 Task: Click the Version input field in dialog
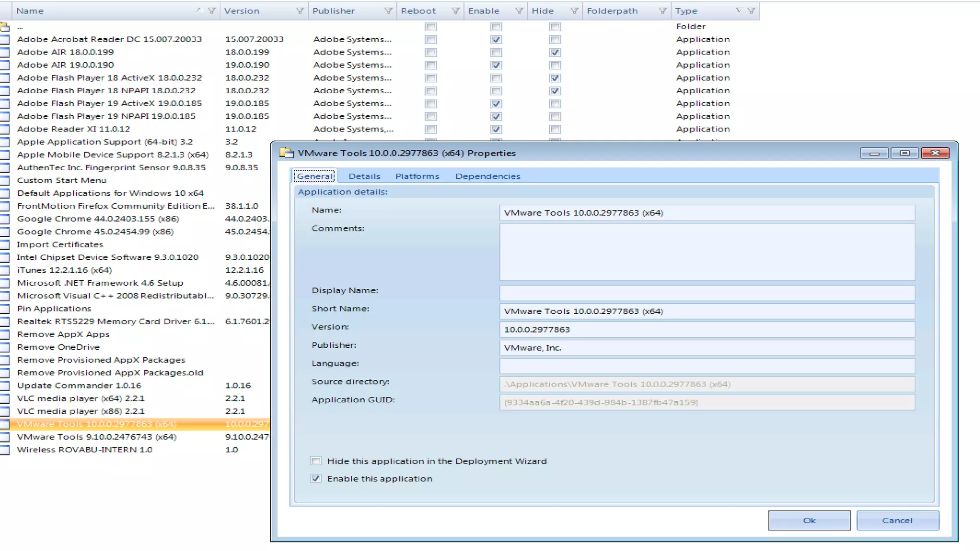click(x=707, y=330)
